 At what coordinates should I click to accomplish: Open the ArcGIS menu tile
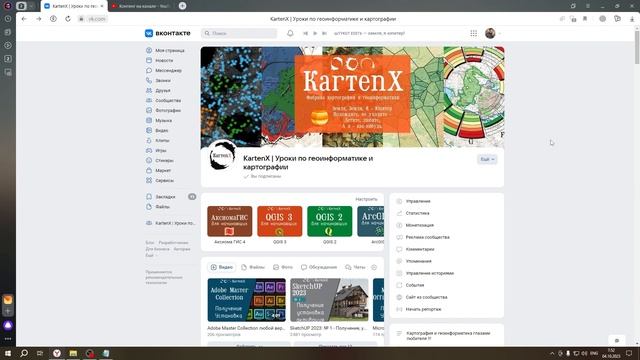(x=371, y=225)
